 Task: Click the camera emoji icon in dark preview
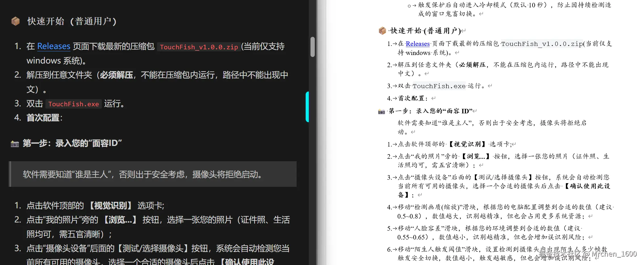(x=15, y=144)
